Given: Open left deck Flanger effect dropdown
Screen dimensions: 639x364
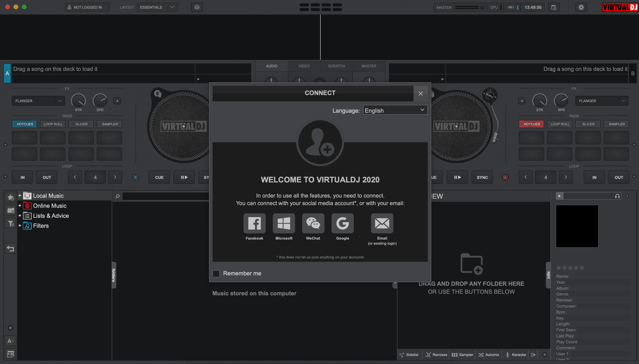Looking at the screenshot, I should 38,101.
